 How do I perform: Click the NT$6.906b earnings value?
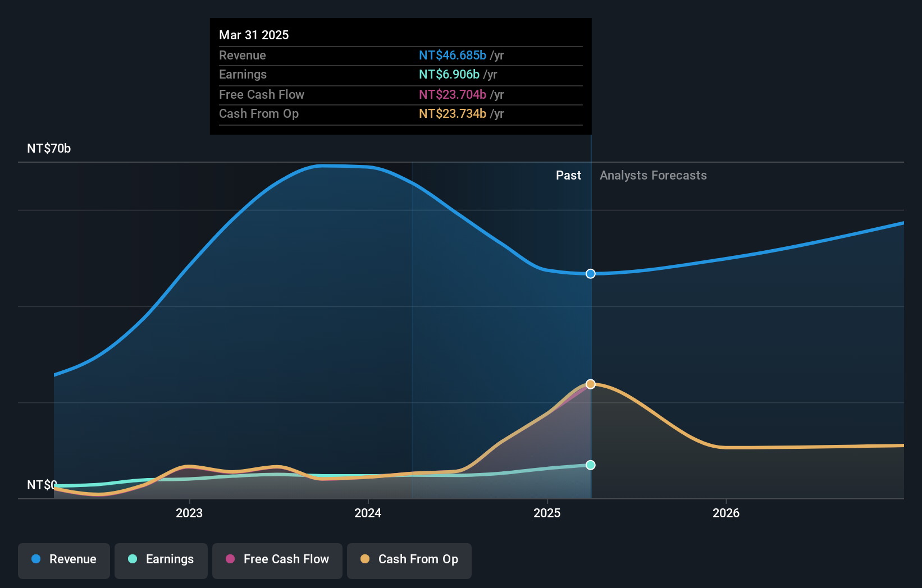pos(449,74)
